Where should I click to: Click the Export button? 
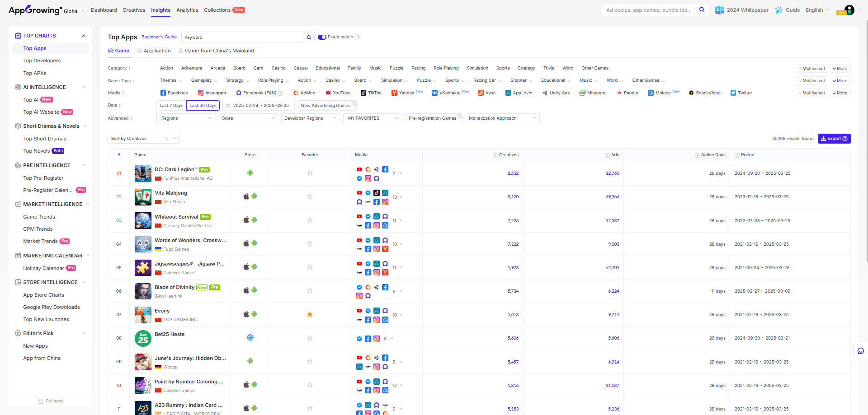tap(834, 139)
